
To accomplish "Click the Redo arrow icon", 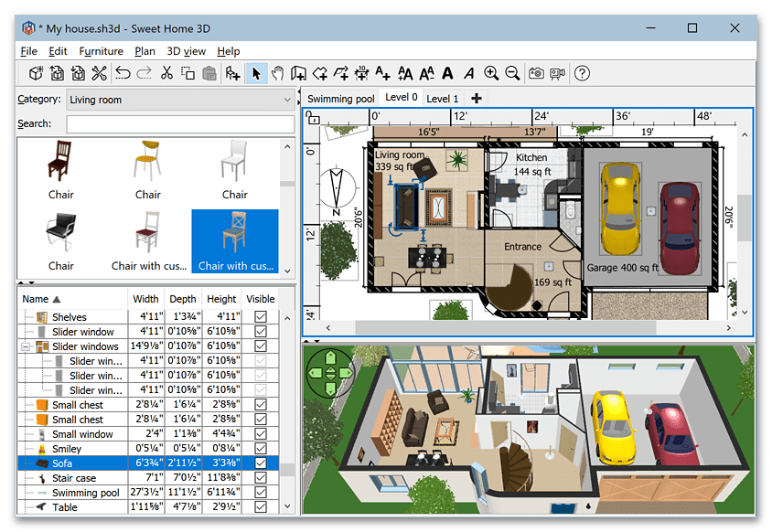I will (145, 73).
